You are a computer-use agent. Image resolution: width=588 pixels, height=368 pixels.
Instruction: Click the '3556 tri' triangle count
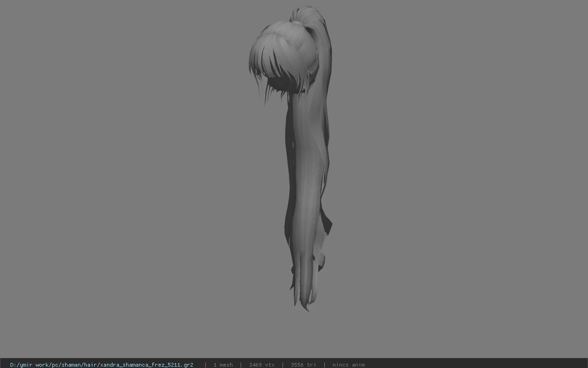[303, 365]
